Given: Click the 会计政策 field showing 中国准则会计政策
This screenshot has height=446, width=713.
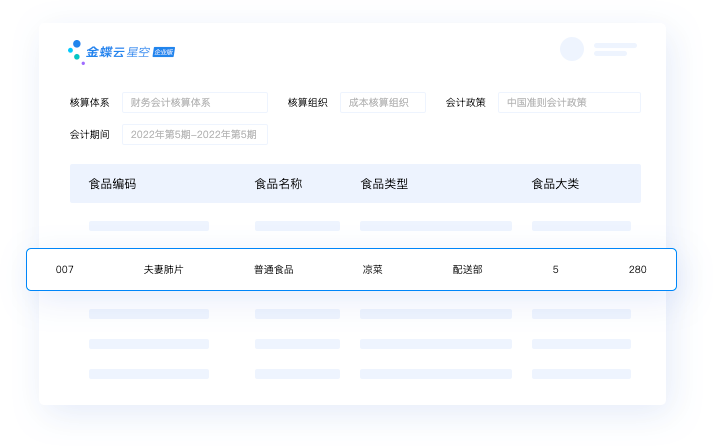Looking at the screenshot, I should click(x=569, y=102).
